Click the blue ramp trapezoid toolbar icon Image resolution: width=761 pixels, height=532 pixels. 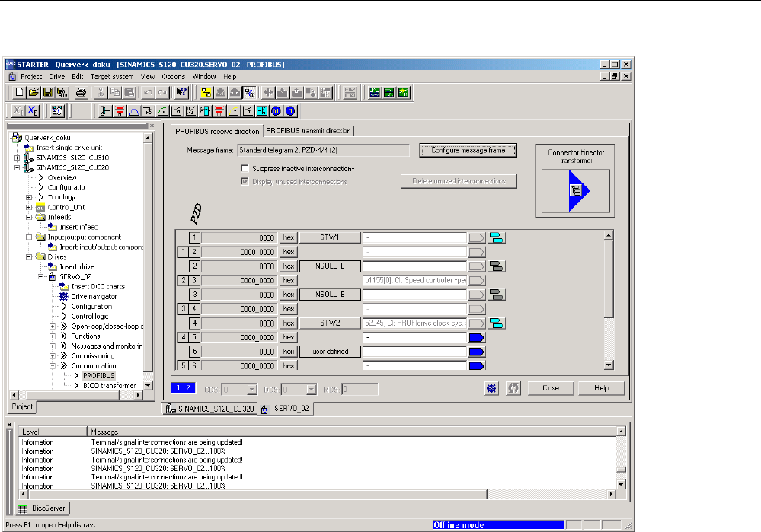click(x=133, y=111)
